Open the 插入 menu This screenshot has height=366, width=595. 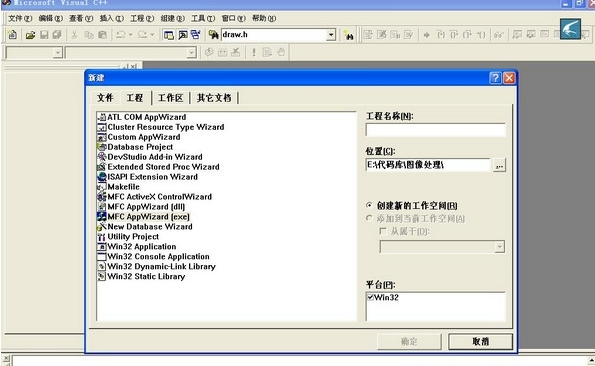point(111,18)
